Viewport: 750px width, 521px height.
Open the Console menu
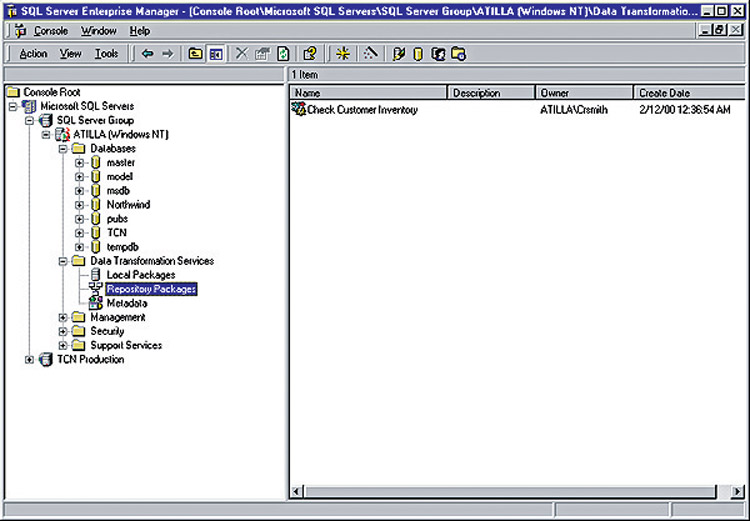51,31
